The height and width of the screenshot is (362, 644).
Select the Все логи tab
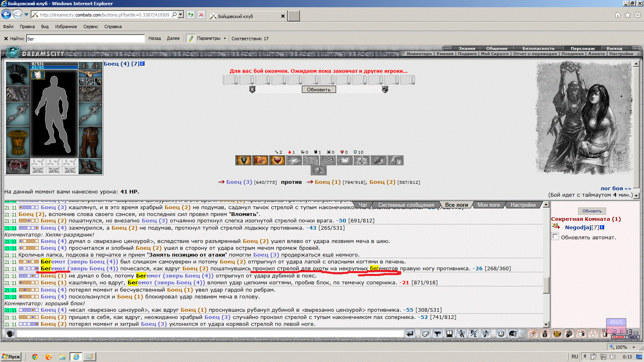(x=456, y=205)
